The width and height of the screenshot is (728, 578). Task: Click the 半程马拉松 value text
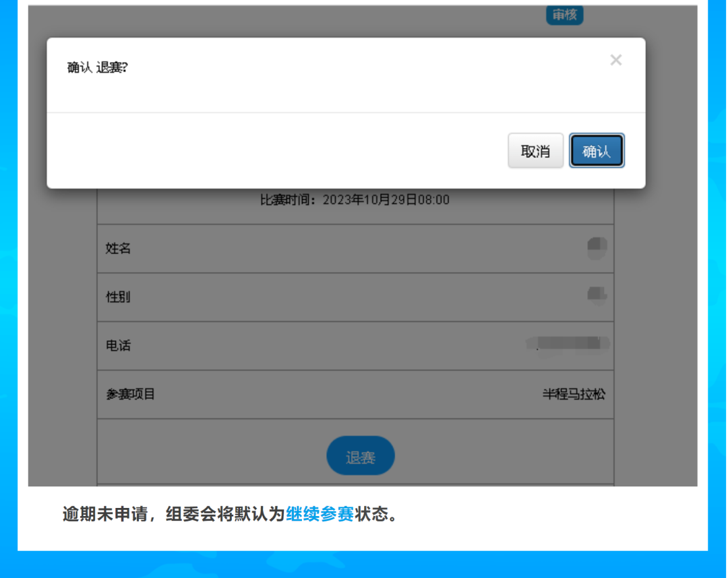(574, 394)
